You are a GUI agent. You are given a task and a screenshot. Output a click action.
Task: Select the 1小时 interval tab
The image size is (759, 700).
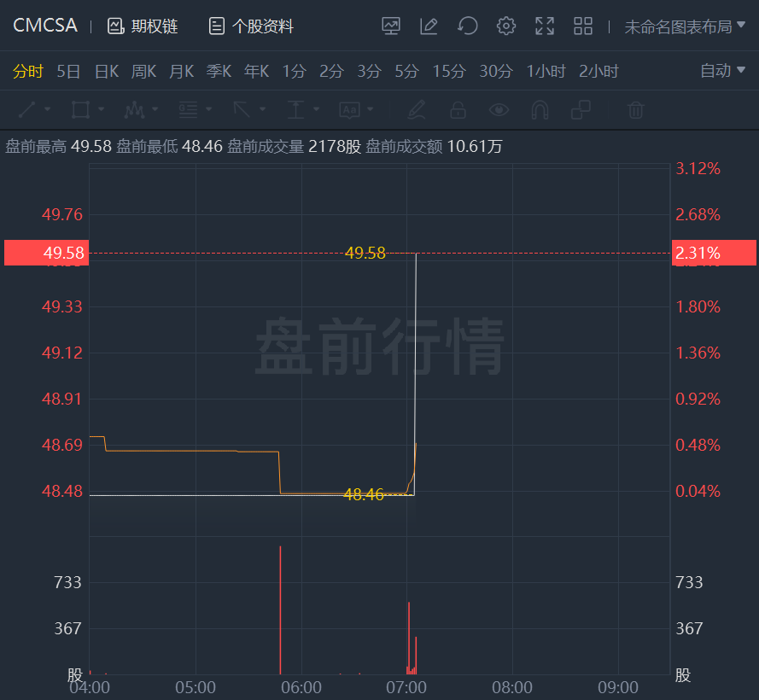point(546,71)
